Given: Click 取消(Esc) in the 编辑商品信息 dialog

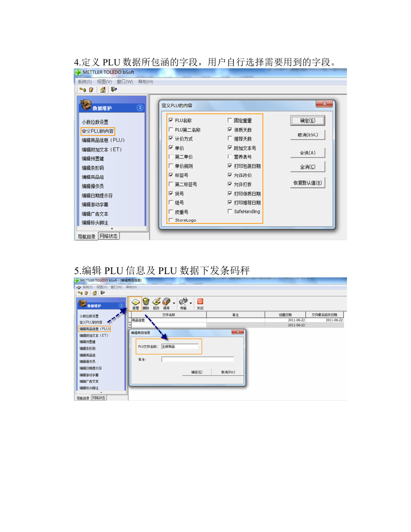Looking at the screenshot, I should (228, 372).
